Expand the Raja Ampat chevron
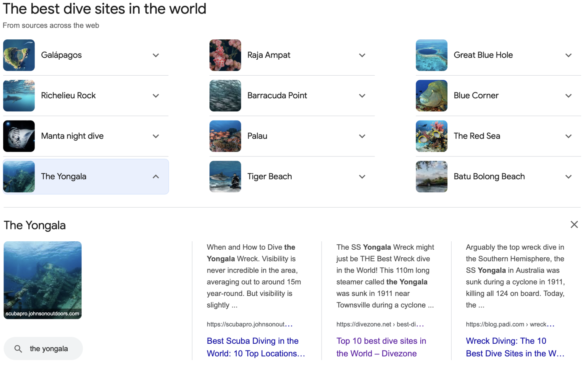 (362, 55)
